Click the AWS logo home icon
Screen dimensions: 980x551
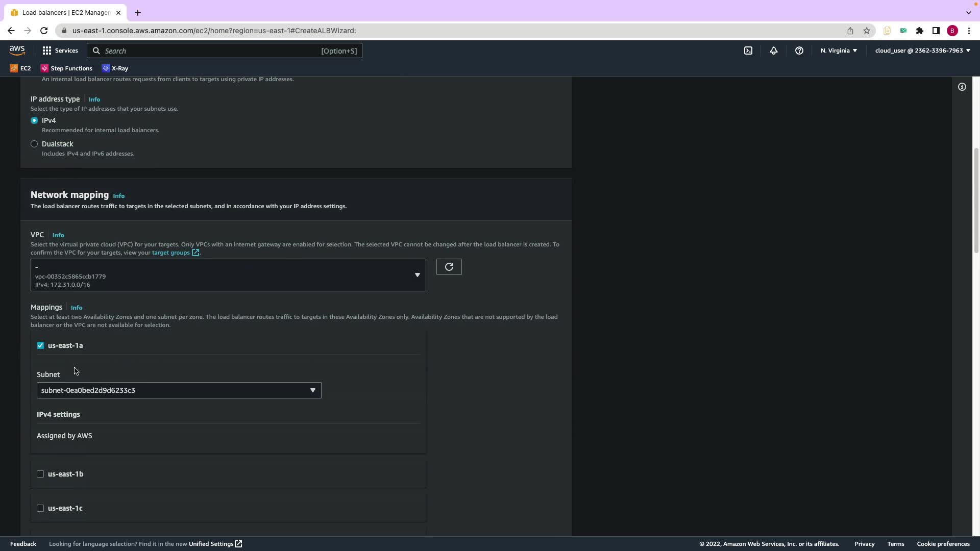tap(17, 51)
